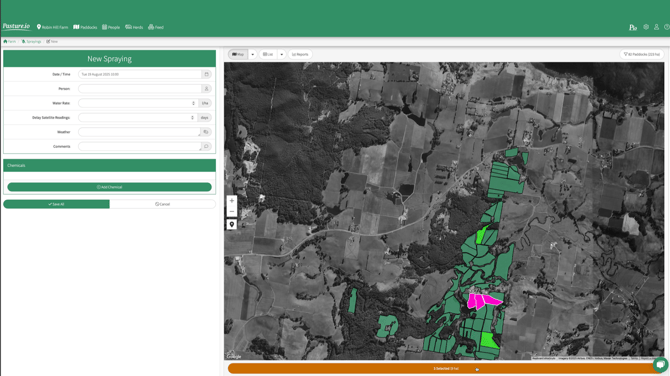Open the Reports view
This screenshot has height=376, width=670.
[x=300, y=54]
